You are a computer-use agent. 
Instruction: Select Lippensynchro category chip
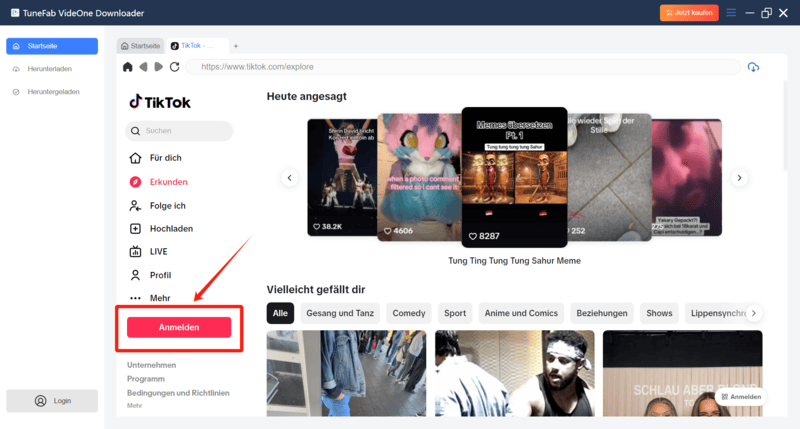(716, 313)
